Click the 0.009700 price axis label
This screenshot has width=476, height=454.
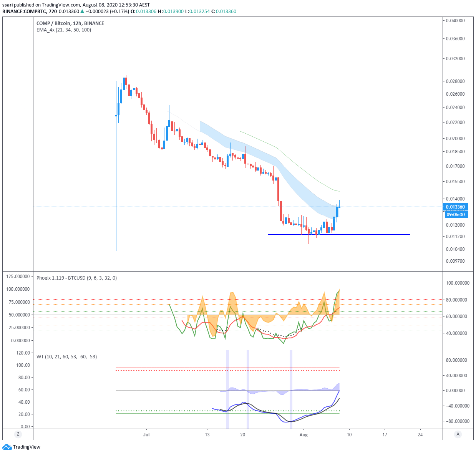[x=455, y=261]
